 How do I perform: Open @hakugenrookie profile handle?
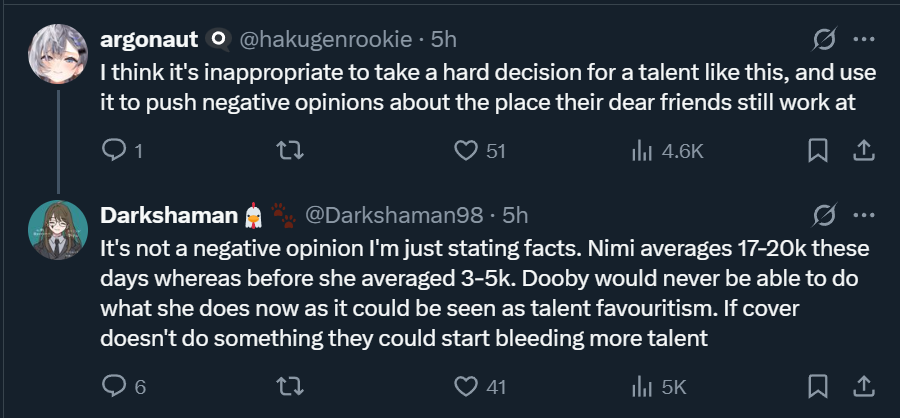tap(325, 40)
